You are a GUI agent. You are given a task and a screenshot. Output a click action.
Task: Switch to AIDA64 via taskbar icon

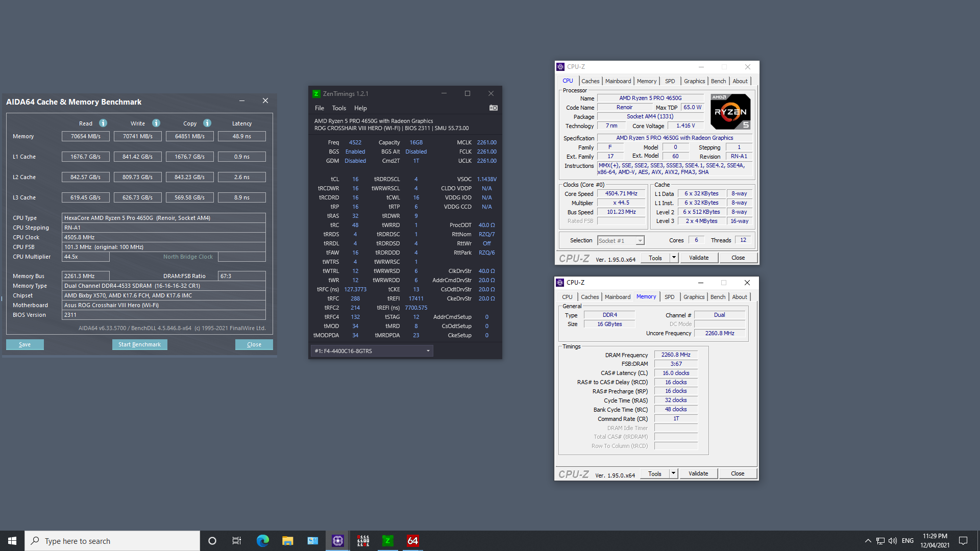(413, 541)
